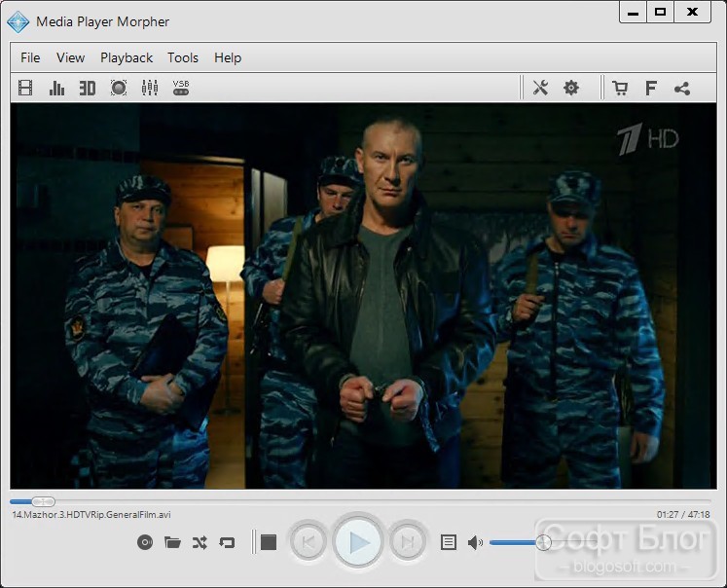Click the large Play button
The height and width of the screenshot is (588, 727).
coord(358,541)
